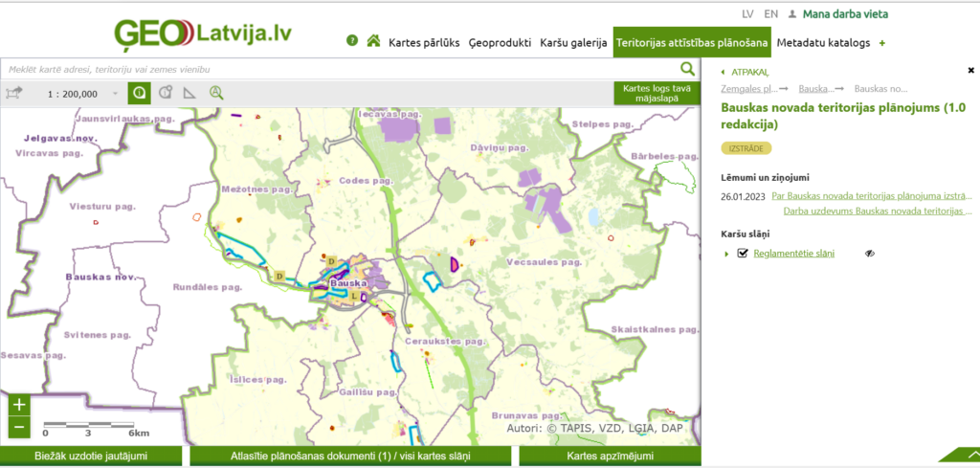Zoom out the map with minus button

pyautogui.click(x=19, y=426)
